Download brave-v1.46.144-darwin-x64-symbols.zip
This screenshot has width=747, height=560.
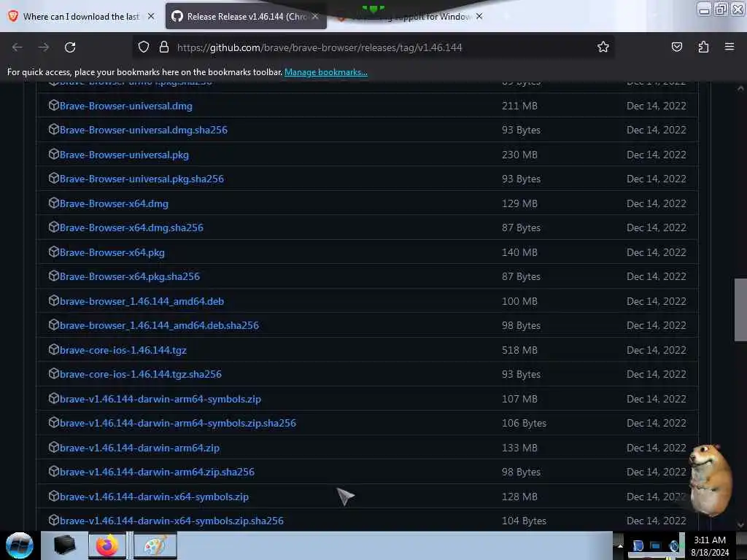(155, 497)
